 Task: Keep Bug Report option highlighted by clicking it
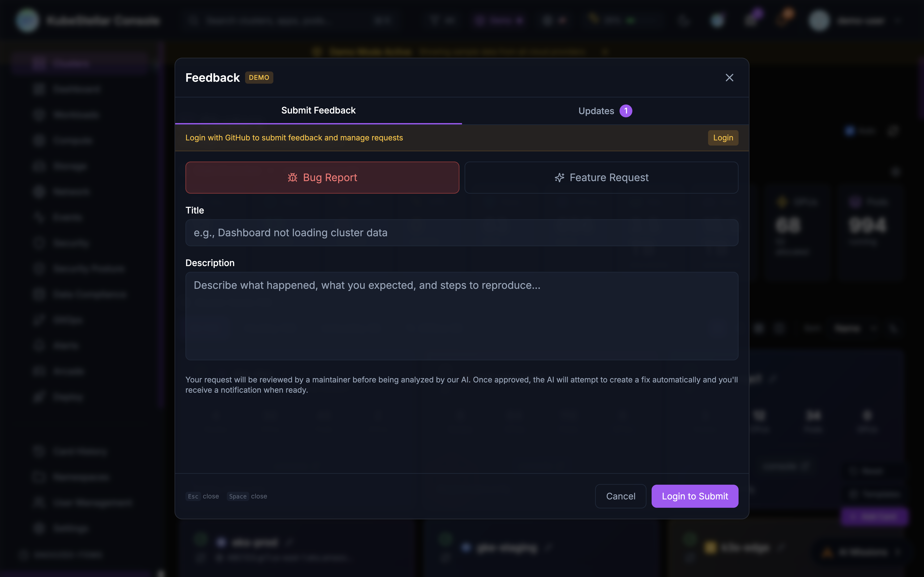[322, 177]
